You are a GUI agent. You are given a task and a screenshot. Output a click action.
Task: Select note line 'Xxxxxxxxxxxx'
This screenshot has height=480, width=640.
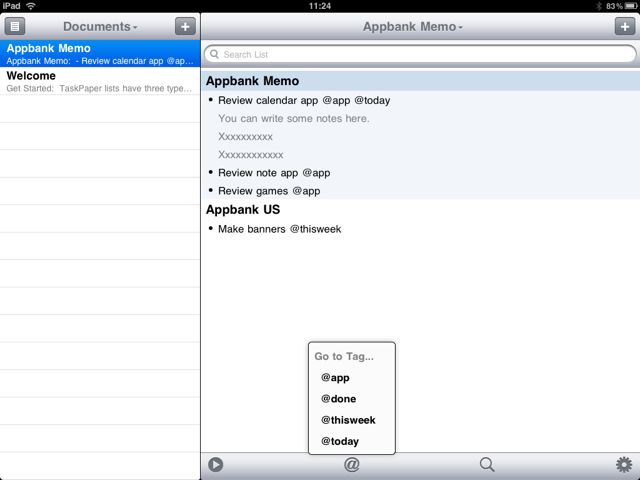[x=251, y=155]
